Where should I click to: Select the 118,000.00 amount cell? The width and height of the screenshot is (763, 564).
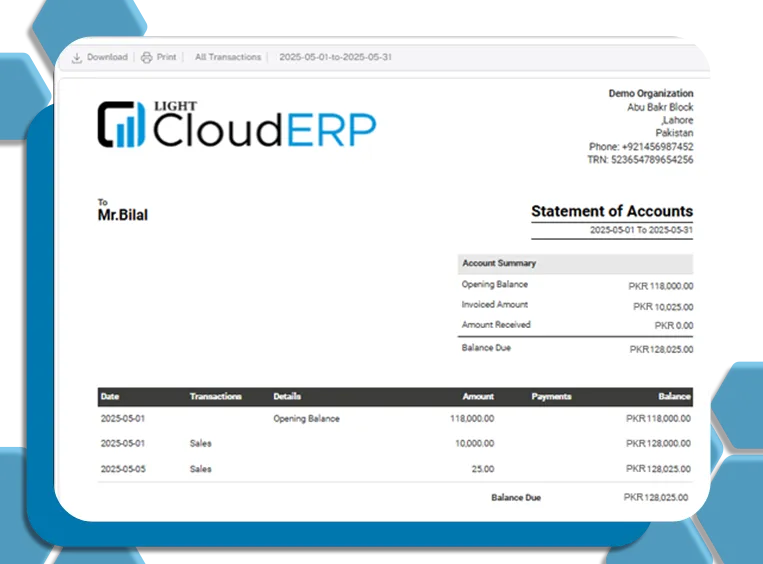(472, 418)
